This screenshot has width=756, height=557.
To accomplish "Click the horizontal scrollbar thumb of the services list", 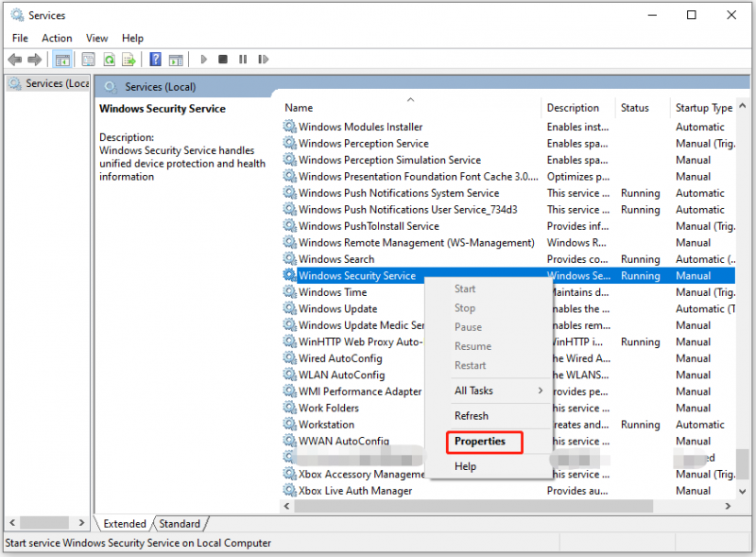I will coord(473,506).
